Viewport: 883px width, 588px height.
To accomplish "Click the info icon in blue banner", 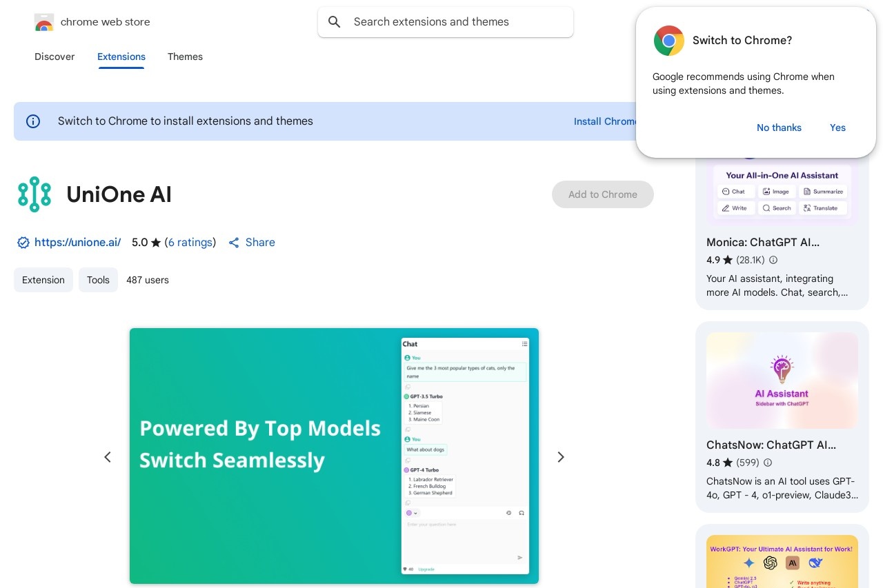I will pos(33,121).
